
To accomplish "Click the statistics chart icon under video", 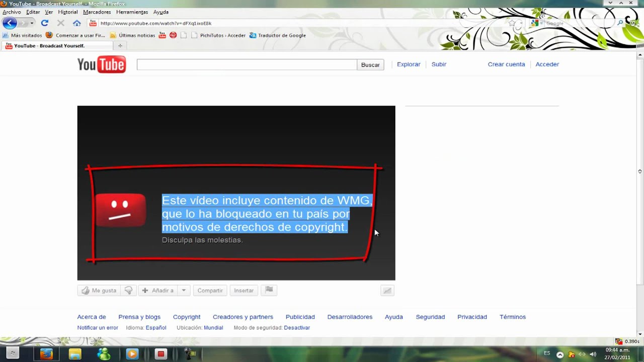I will pos(387,291).
